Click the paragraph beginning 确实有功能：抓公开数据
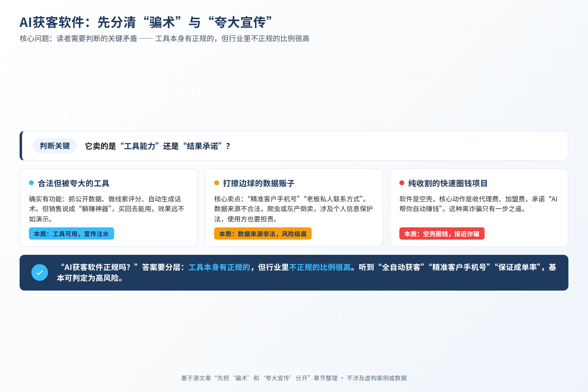This screenshot has width=588, height=392. pos(107,209)
